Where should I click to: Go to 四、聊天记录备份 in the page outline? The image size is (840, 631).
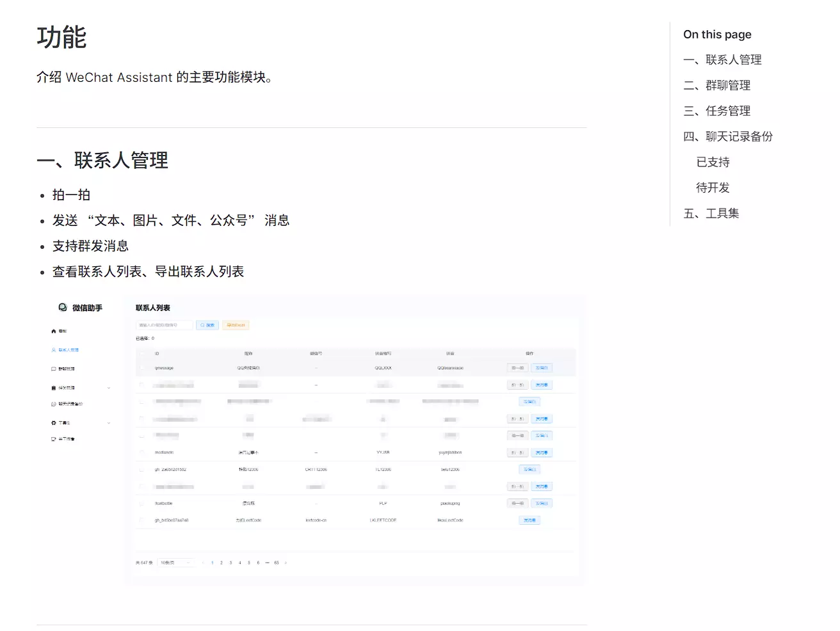727,136
